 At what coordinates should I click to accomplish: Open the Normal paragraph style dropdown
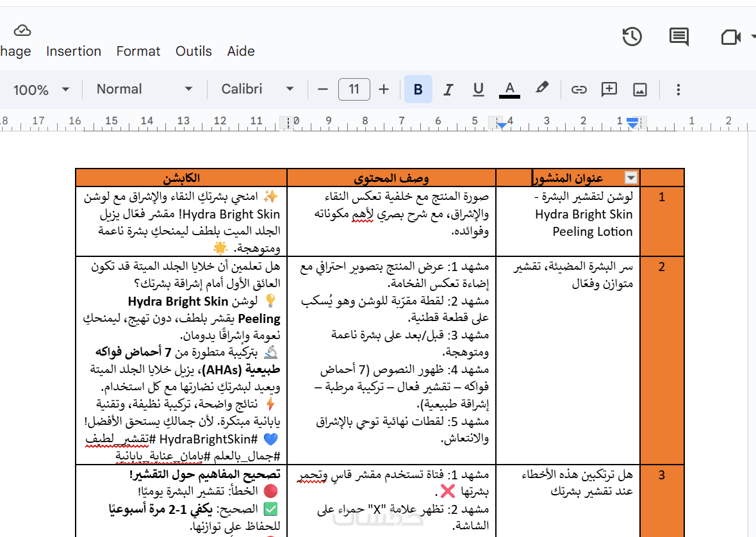pos(144,89)
